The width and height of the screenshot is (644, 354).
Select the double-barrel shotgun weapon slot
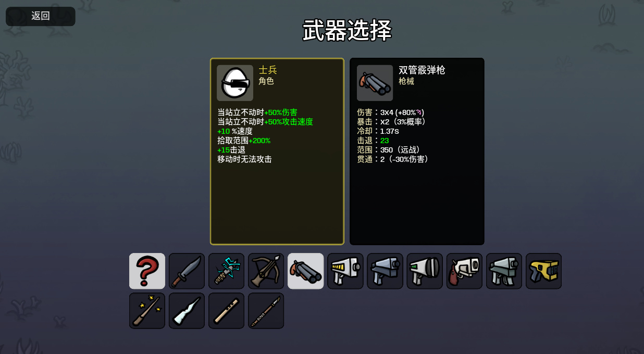click(x=305, y=271)
